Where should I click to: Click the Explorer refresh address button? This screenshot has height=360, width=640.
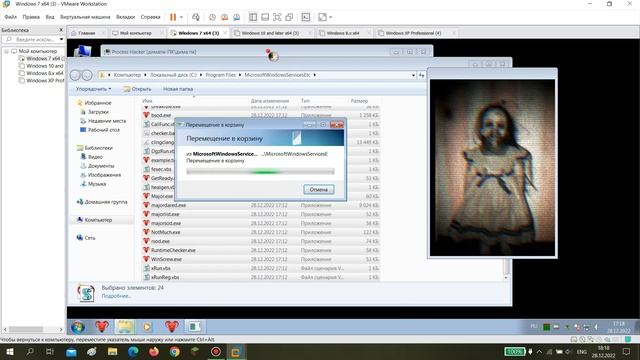coord(421,75)
